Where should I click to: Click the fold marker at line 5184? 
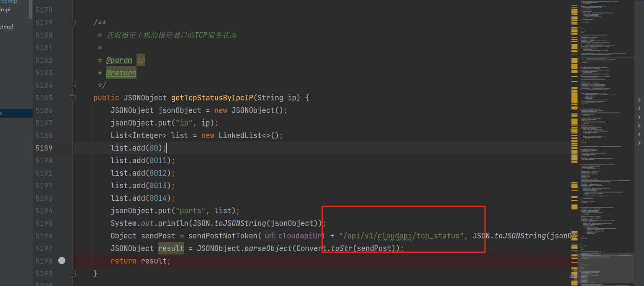73,85
